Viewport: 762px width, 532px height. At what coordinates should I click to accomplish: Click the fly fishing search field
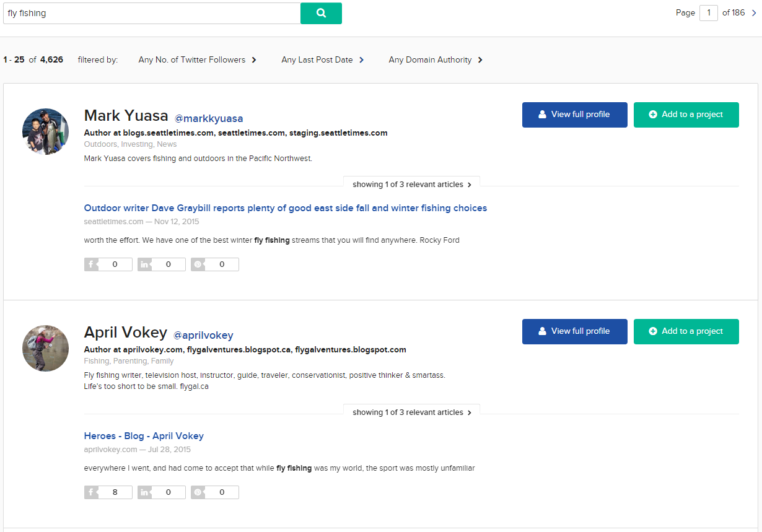152,13
